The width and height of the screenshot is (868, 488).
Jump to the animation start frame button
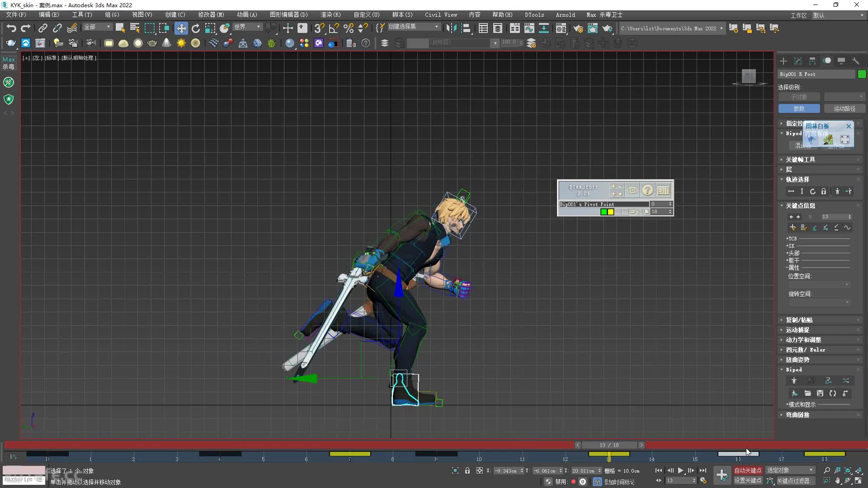pos(659,470)
